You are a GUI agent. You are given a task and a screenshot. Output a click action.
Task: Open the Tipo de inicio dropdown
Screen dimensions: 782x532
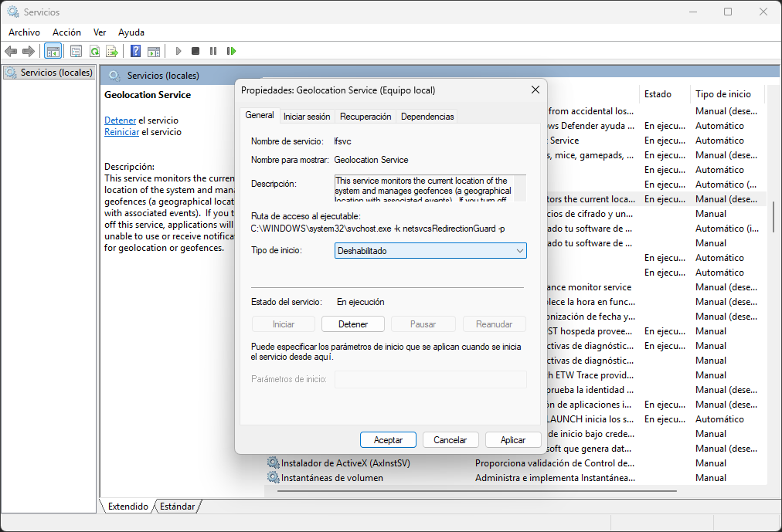tap(430, 251)
